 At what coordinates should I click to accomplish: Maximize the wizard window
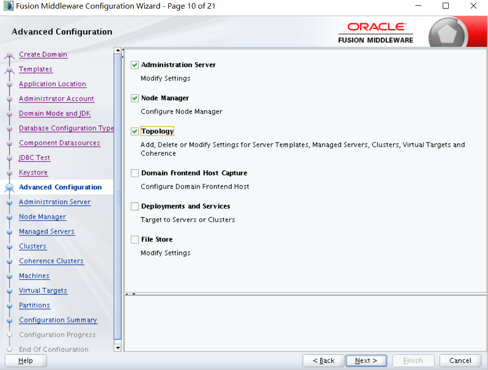coord(446,6)
